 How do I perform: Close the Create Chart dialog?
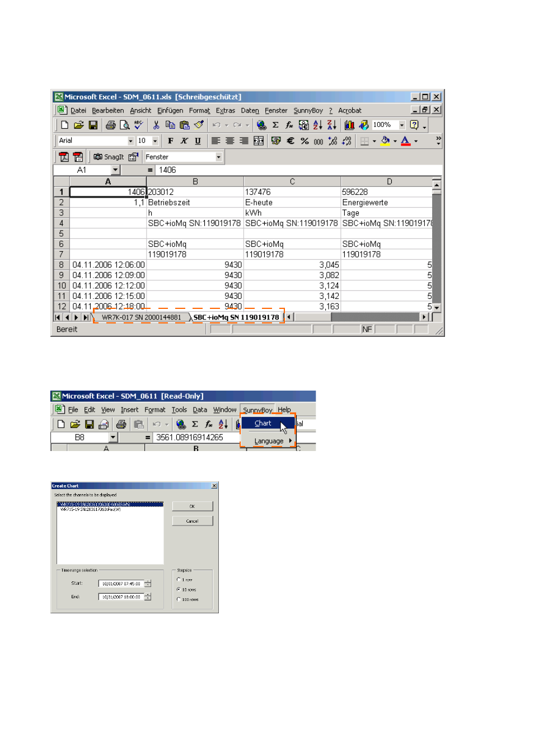pyautogui.click(x=214, y=486)
